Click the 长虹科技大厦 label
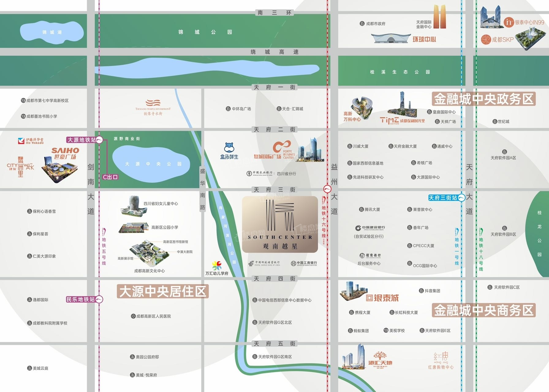The height and width of the screenshot is (392, 549). click(403, 312)
